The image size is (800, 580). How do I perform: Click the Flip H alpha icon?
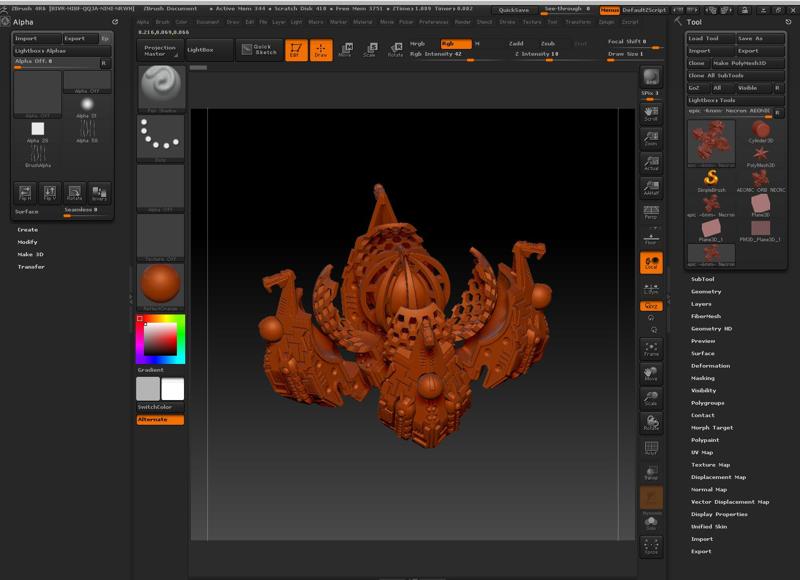pos(25,193)
